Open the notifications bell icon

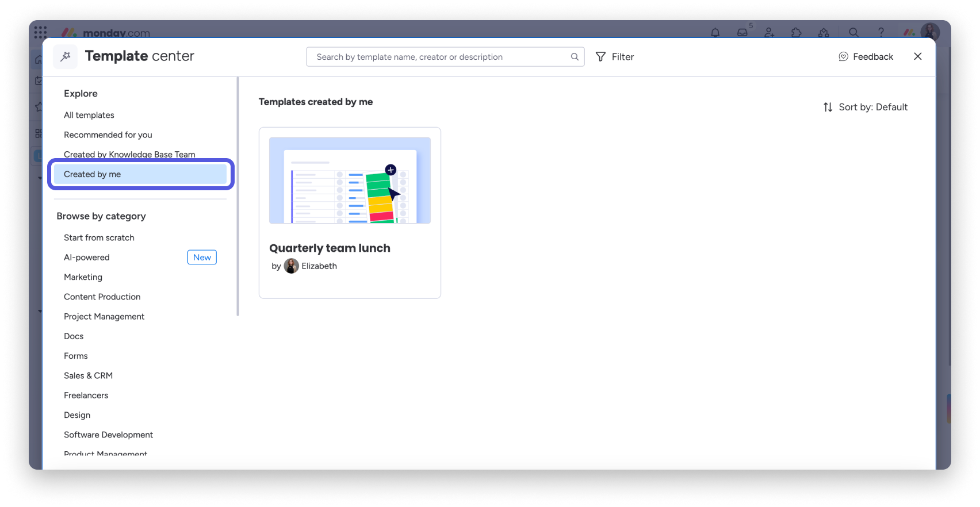[715, 33]
